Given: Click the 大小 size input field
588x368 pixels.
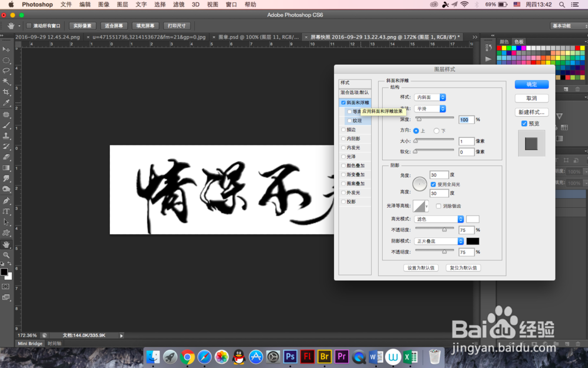Looking at the screenshot, I should tap(466, 141).
